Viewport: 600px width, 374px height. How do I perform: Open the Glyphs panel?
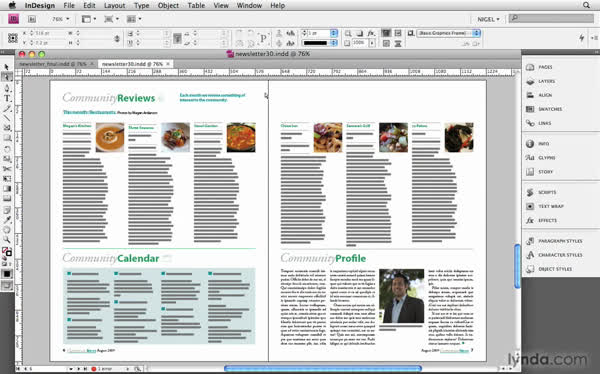(546, 158)
